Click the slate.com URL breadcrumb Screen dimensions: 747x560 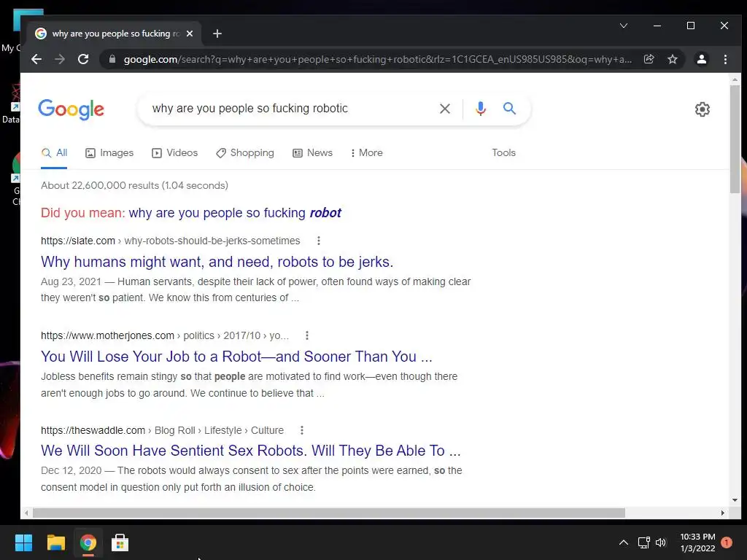[x=171, y=241]
